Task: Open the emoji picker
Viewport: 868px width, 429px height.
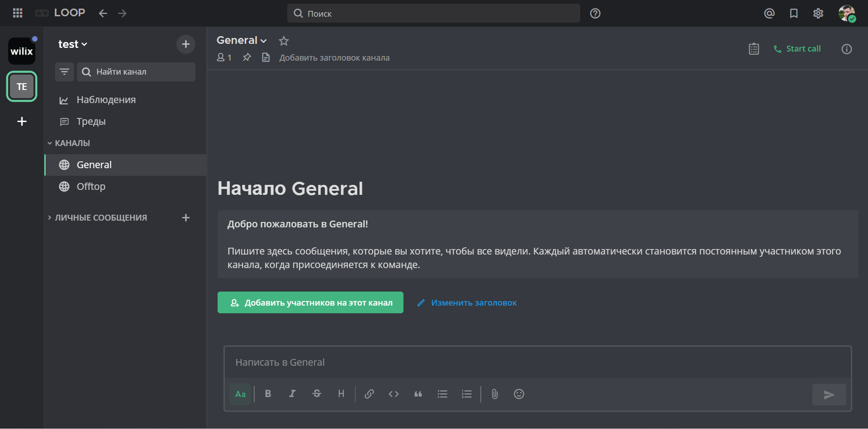Action: 519,394
